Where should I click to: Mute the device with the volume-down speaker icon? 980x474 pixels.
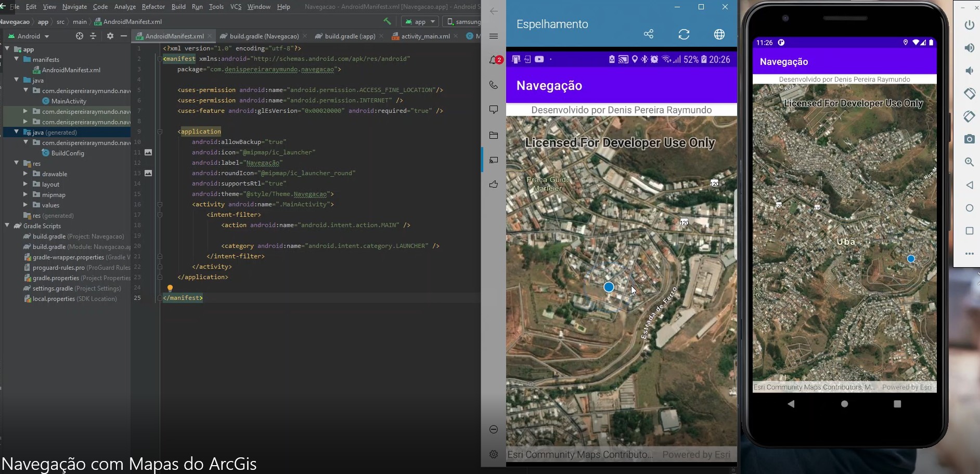point(969,70)
